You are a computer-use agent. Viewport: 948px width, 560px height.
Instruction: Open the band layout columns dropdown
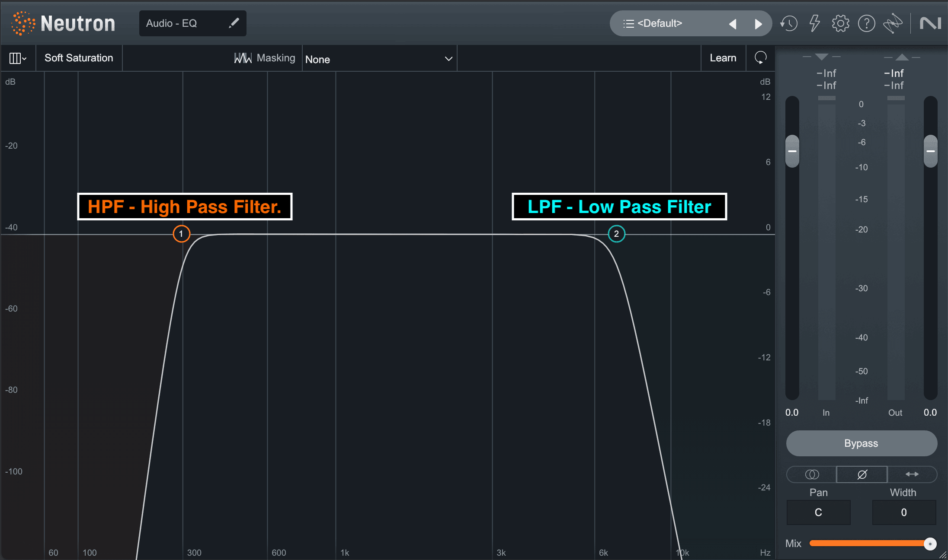click(18, 58)
